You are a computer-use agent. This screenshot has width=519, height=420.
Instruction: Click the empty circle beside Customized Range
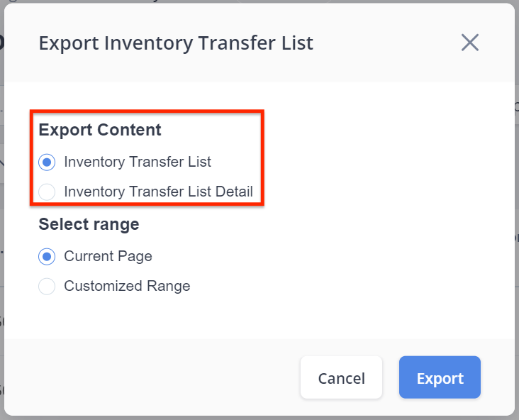(47, 287)
